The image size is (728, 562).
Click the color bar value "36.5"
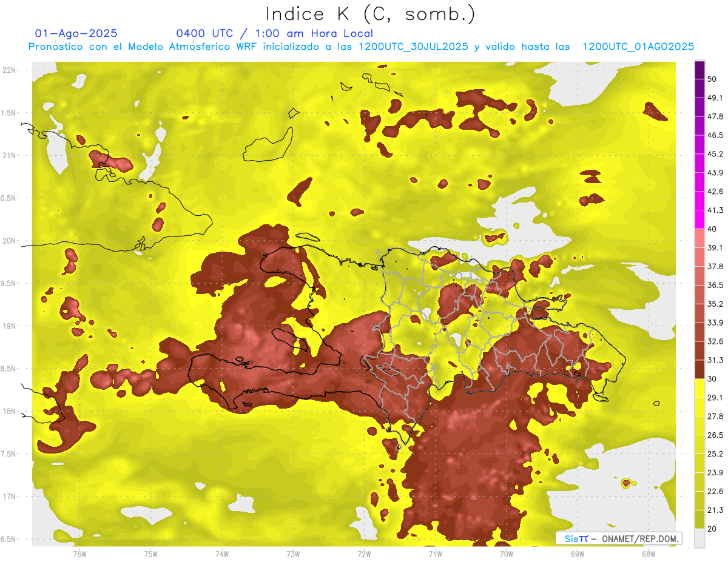(x=715, y=285)
